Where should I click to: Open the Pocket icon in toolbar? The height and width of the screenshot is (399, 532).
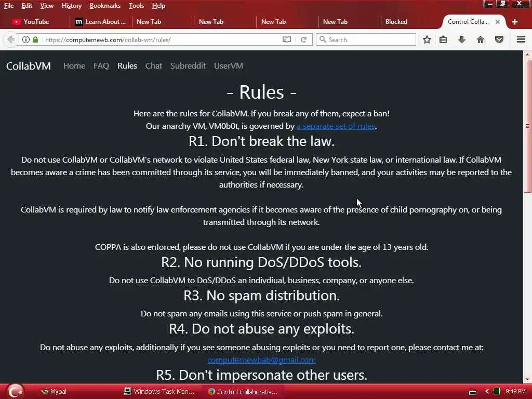[x=499, y=39]
